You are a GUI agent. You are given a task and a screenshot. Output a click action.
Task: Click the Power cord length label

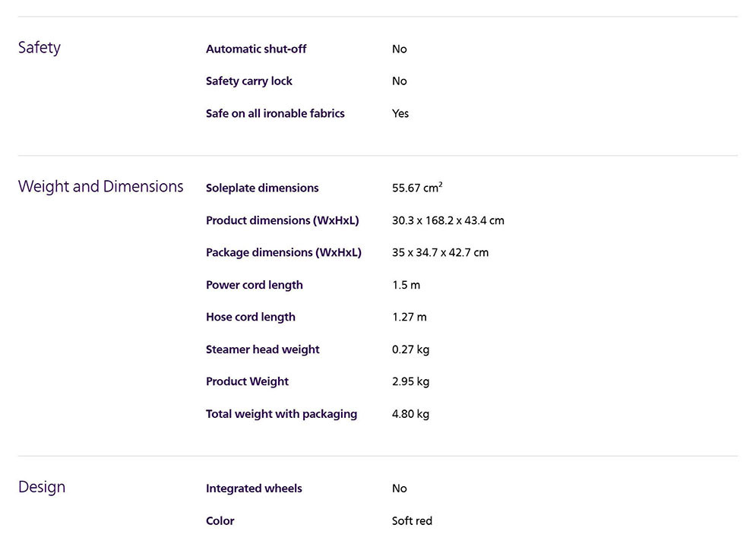coord(255,285)
